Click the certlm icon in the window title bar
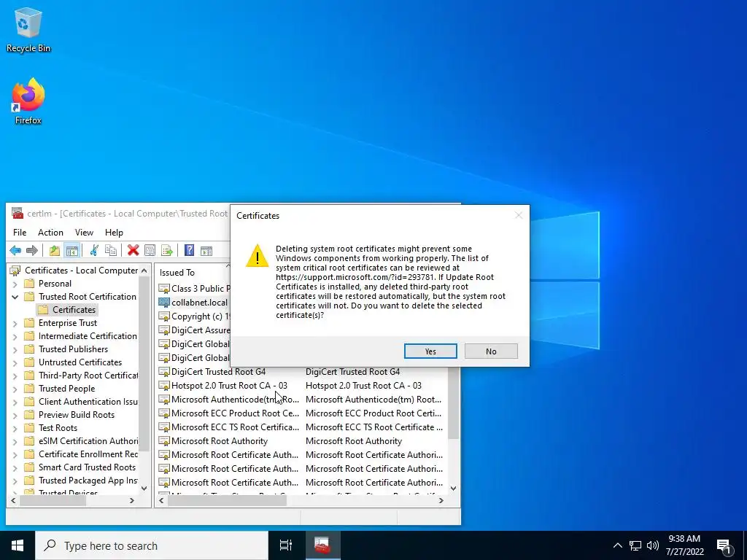The height and width of the screenshot is (560, 747). (18, 214)
